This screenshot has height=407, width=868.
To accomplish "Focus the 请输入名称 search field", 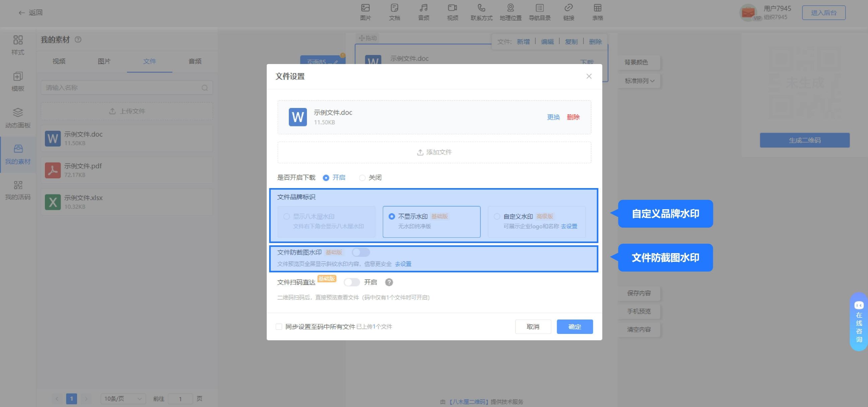I will click(127, 88).
